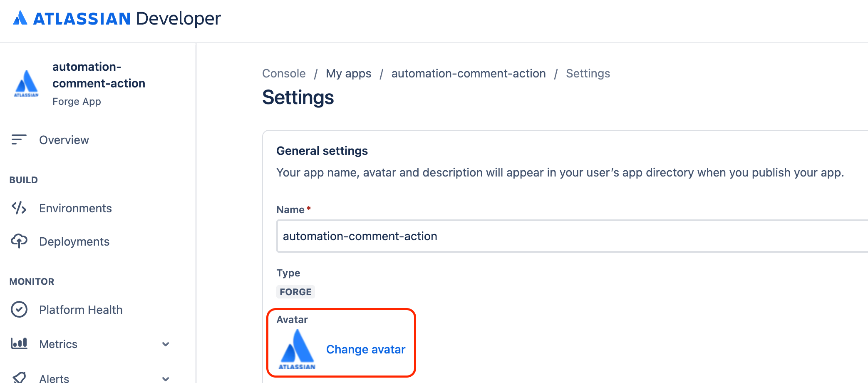This screenshot has width=868, height=383.
Task: Click the Environments code brackets icon
Action: pos(19,208)
